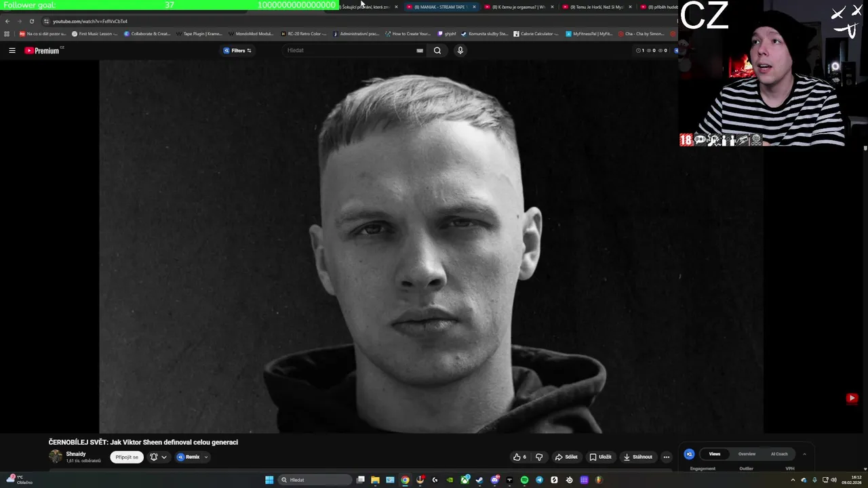
Task: Open Google Chrome from taskbar
Action: coord(405,480)
